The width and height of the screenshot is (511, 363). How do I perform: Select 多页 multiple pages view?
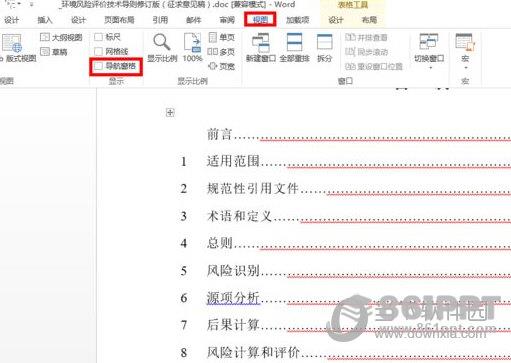point(222,52)
